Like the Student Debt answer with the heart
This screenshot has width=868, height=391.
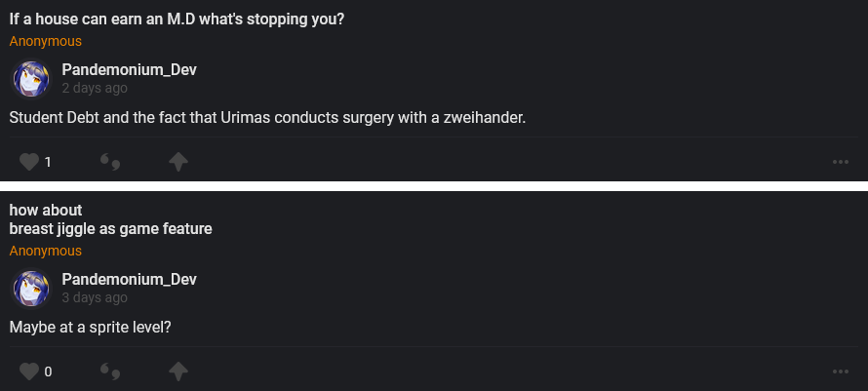click(x=29, y=162)
